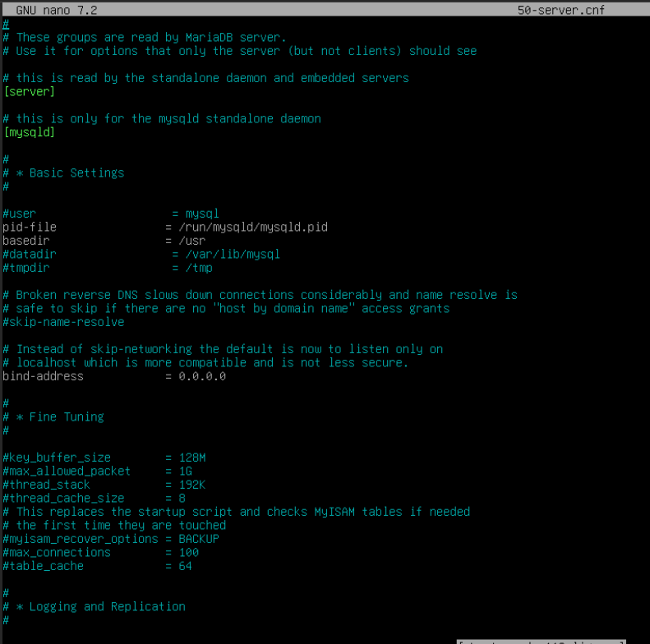Place cursor on the pid-file option name
The height and width of the screenshot is (644, 650).
[x=29, y=227]
